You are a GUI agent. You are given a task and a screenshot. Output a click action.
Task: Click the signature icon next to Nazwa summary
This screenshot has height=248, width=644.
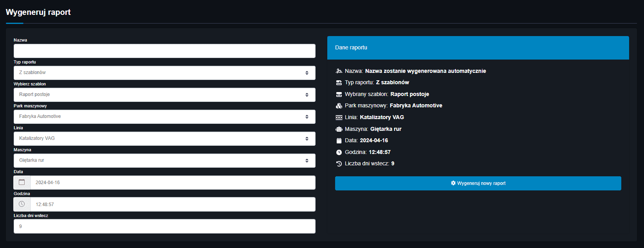tap(339, 71)
